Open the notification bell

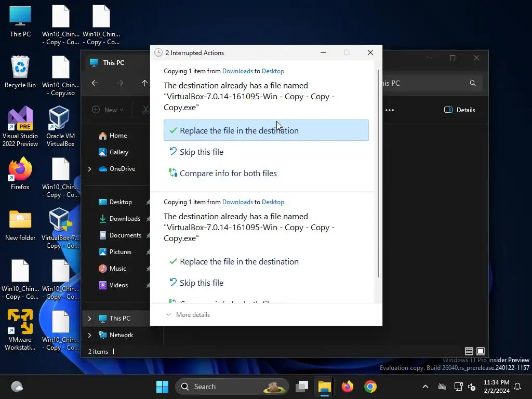(x=518, y=387)
